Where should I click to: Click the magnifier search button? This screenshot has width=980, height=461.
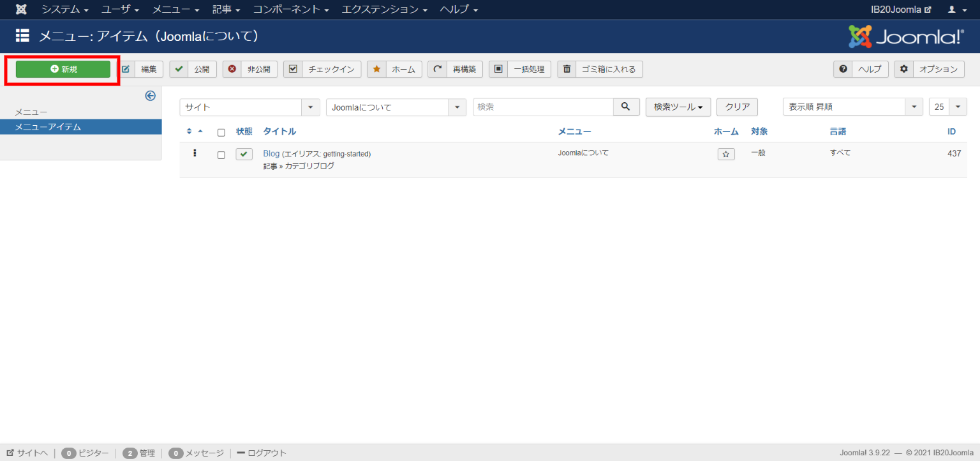626,107
